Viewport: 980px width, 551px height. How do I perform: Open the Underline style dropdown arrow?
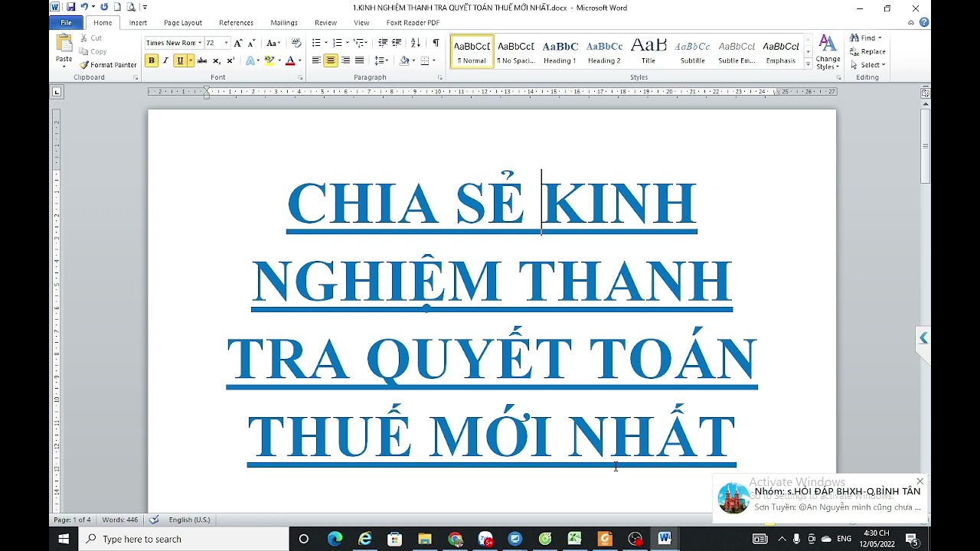(191, 60)
